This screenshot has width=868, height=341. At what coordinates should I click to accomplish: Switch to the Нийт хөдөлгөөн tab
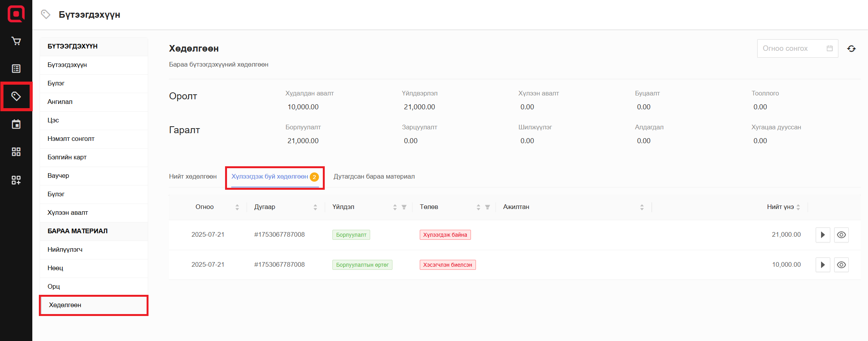pyautogui.click(x=193, y=177)
